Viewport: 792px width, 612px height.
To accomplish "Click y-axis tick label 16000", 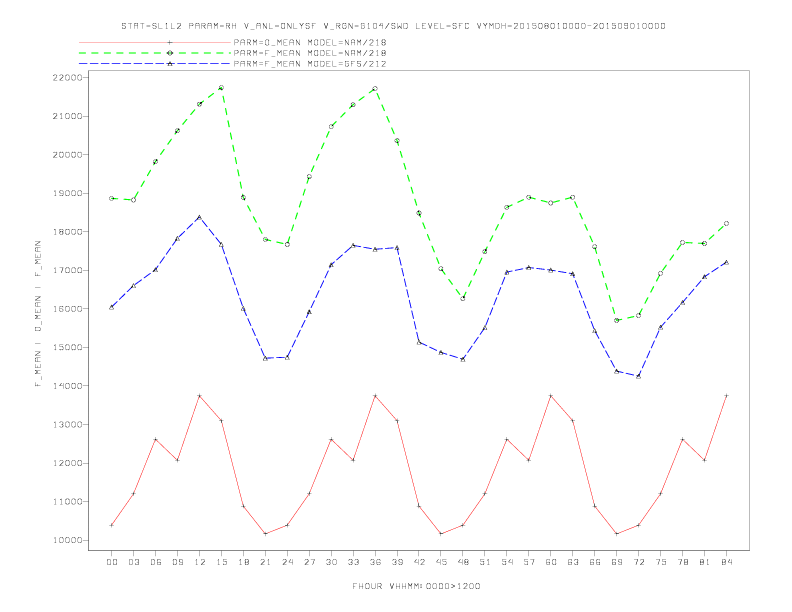I will point(67,309).
